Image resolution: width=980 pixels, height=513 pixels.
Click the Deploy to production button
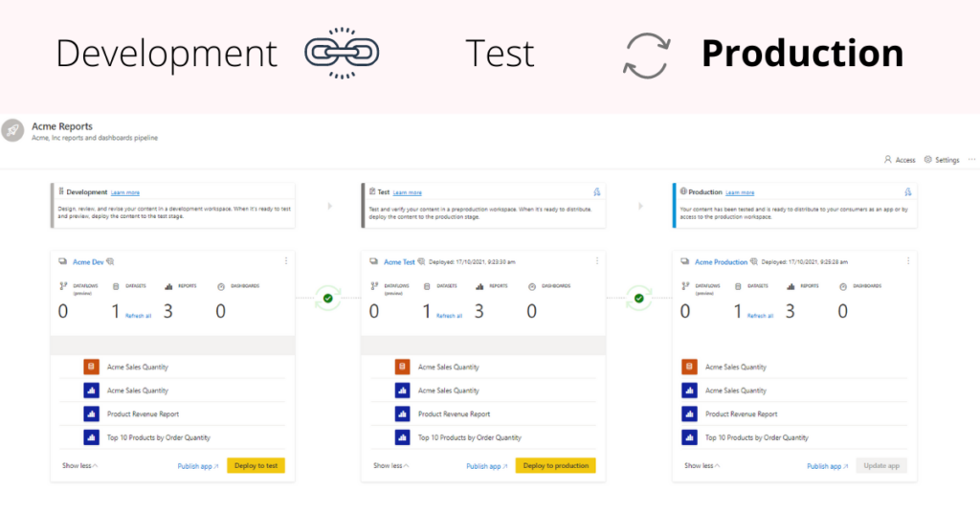click(556, 465)
